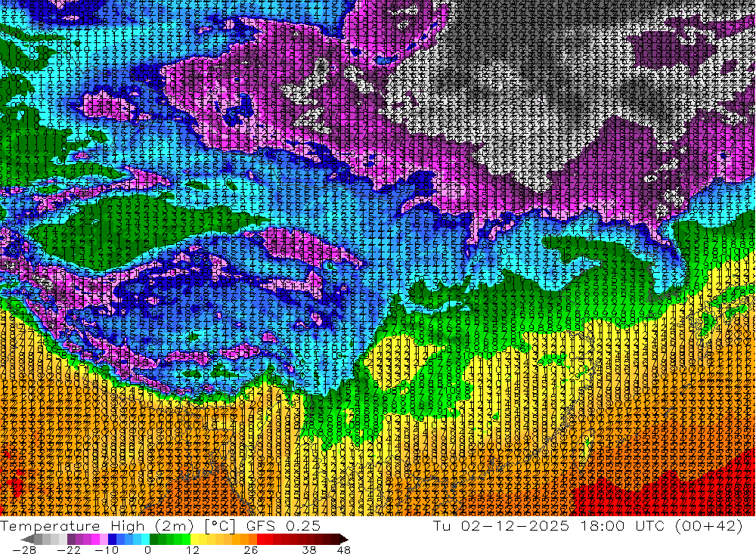
Task: Click the '[°C]' unit label
Action: tap(219, 525)
